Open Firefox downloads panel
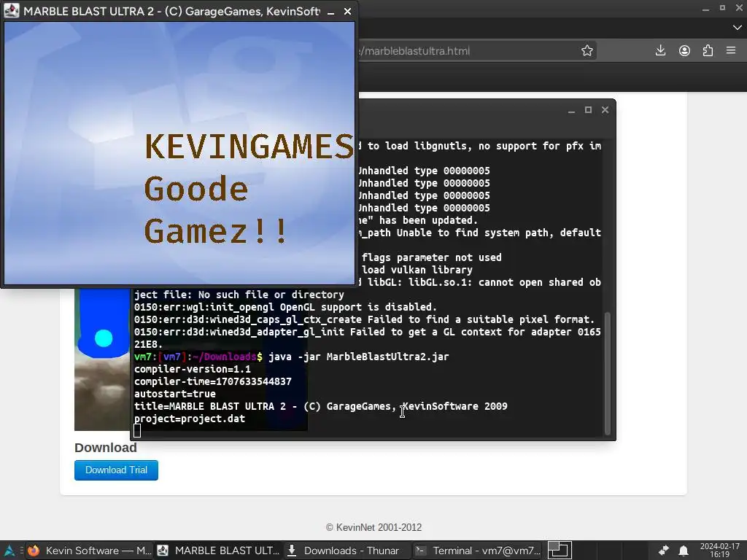This screenshot has height=560, width=747. point(660,50)
